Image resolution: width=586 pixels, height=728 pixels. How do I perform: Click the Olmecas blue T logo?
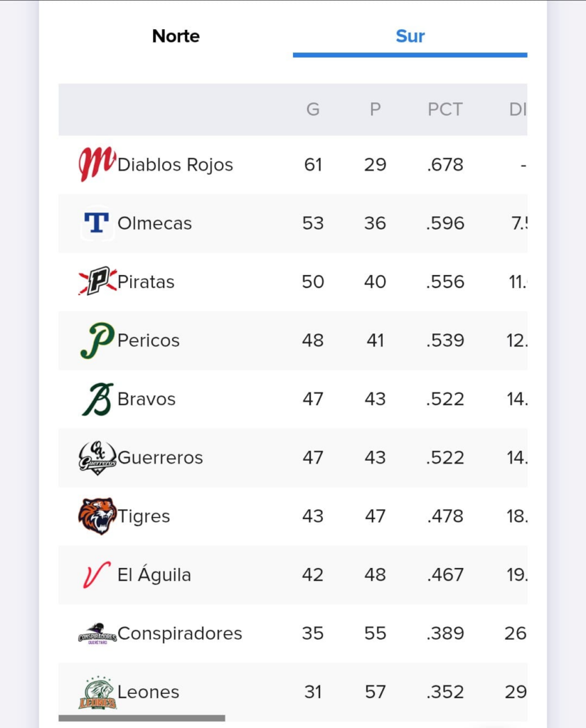pos(97,223)
